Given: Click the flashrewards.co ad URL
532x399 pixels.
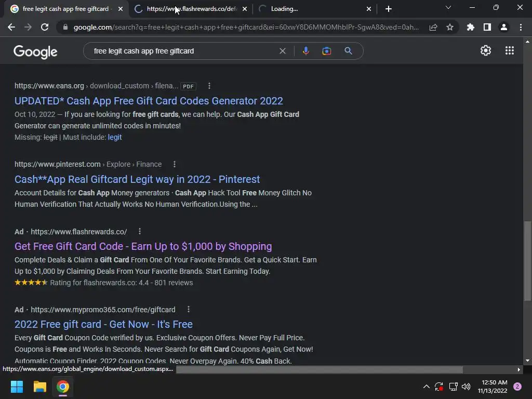Looking at the screenshot, I should [79, 232].
